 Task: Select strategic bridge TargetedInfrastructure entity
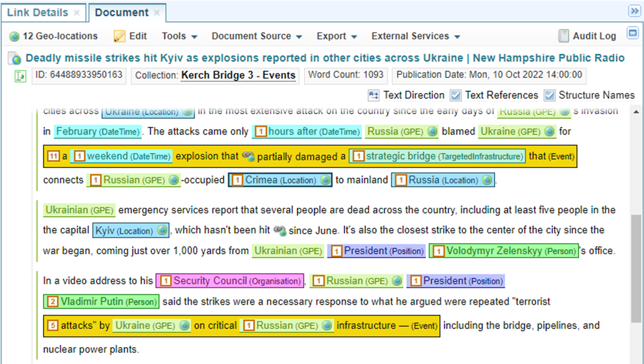click(437, 156)
